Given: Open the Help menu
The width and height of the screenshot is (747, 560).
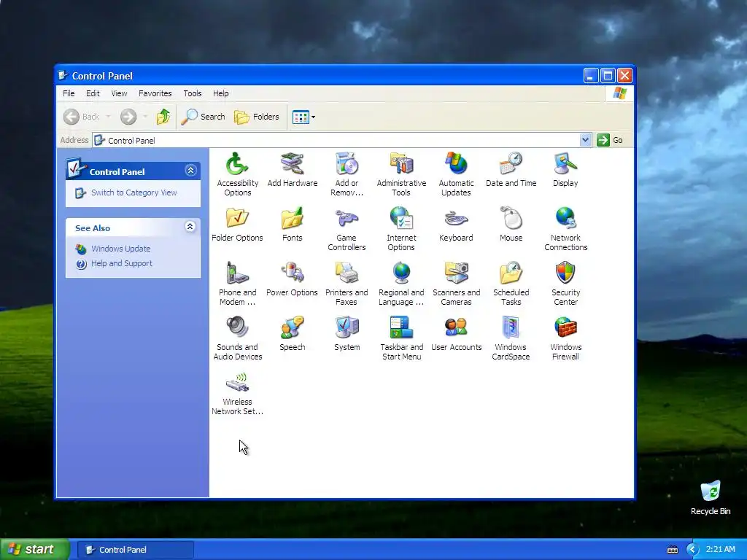Looking at the screenshot, I should [x=220, y=93].
